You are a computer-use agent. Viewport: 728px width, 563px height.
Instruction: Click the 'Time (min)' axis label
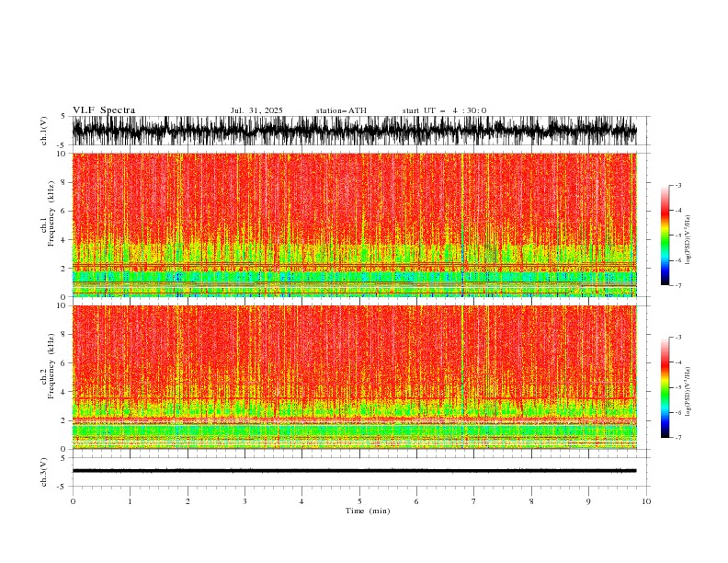click(x=368, y=511)
